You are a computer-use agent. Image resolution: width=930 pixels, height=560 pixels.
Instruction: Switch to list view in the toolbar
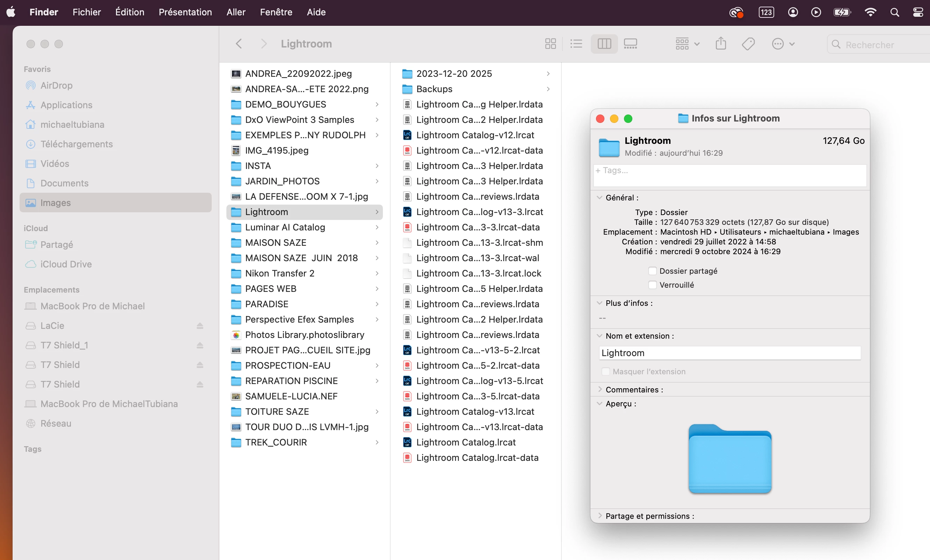click(x=576, y=44)
